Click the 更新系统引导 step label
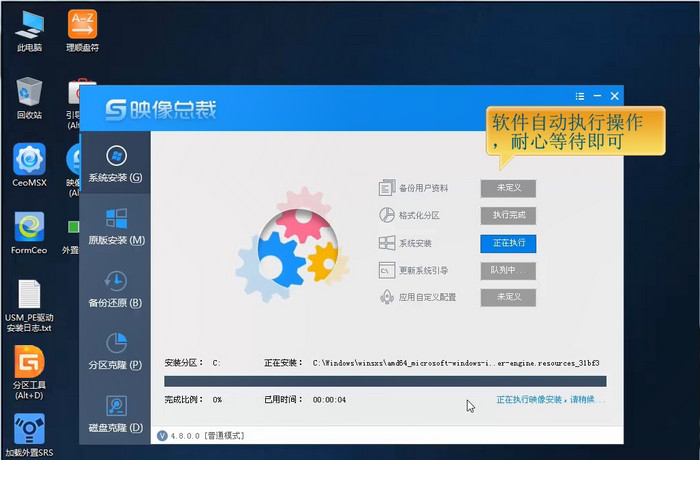The height and width of the screenshot is (478, 700). (423, 270)
